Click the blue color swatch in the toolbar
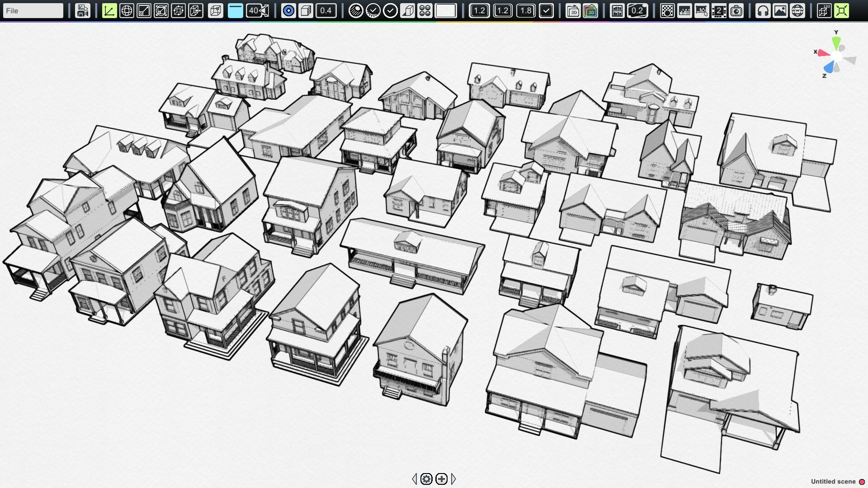868x488 pixels. [x=235, y=10]
